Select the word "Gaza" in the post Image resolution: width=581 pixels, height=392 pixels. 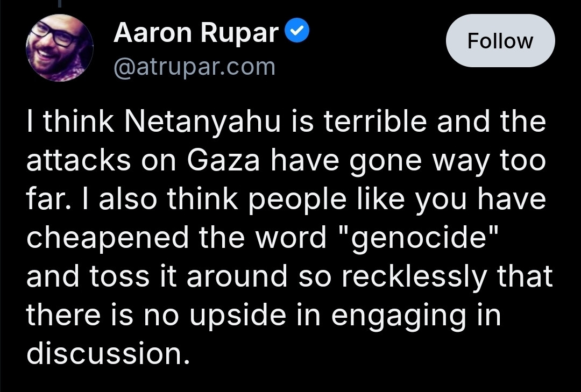(223, 161)
